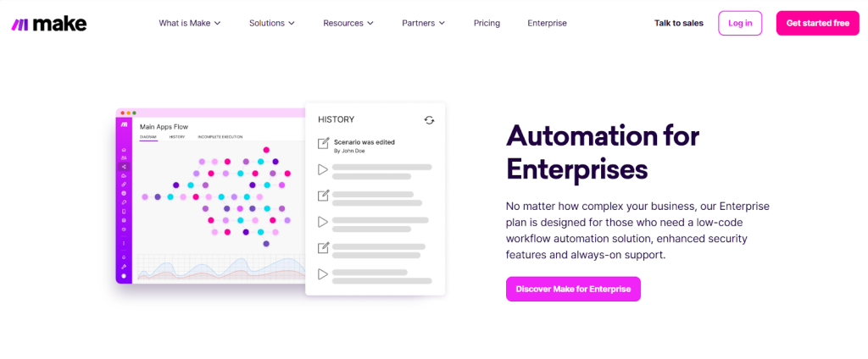Open the Solutions dropdown menu
Viewport: 868px width, 359px height.
[x=272, y=23]
